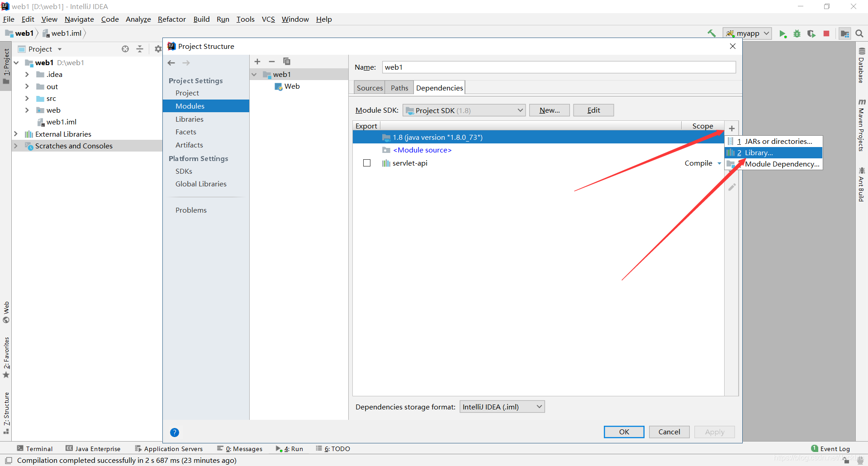Screen dimensions: 868x466
Task: Start debugging with the bug icon
Action: click(x=797, y=33)
